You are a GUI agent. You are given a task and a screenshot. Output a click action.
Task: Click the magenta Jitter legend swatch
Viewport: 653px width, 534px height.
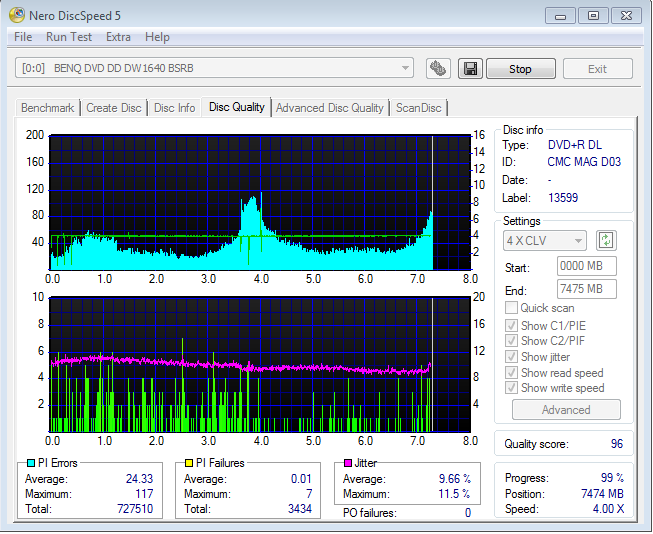click(348, 463)
